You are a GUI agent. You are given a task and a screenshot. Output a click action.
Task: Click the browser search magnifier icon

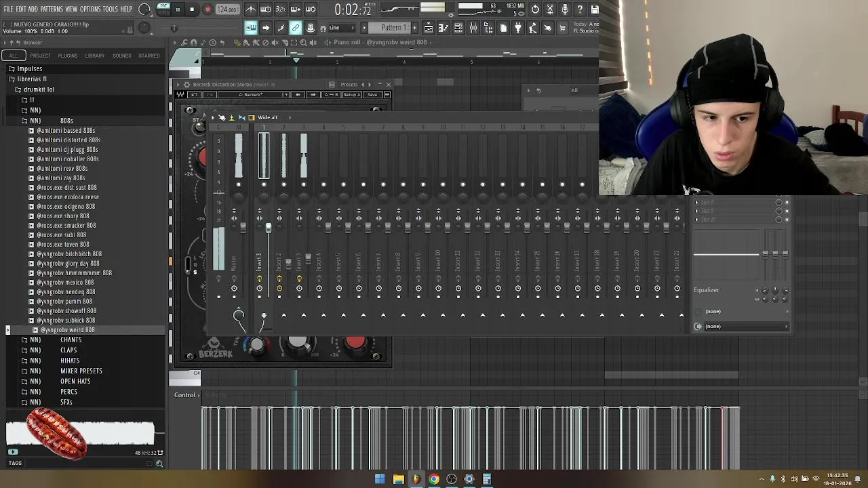[x=159, y=464]
